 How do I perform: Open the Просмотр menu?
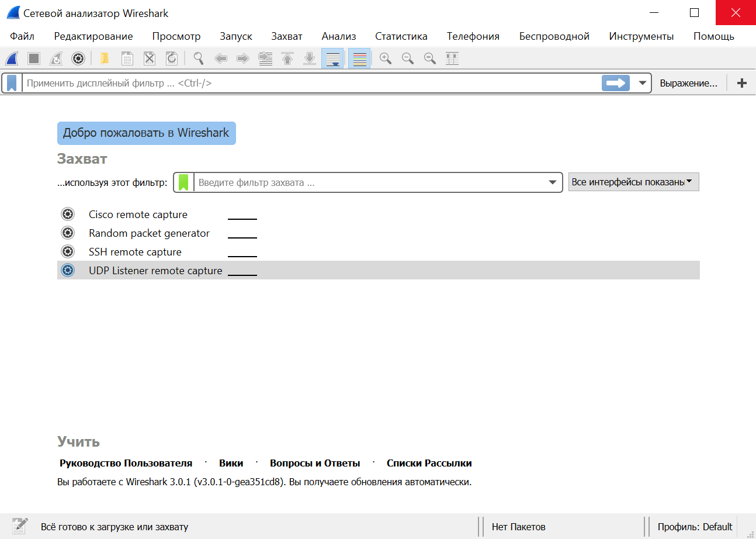176,36
